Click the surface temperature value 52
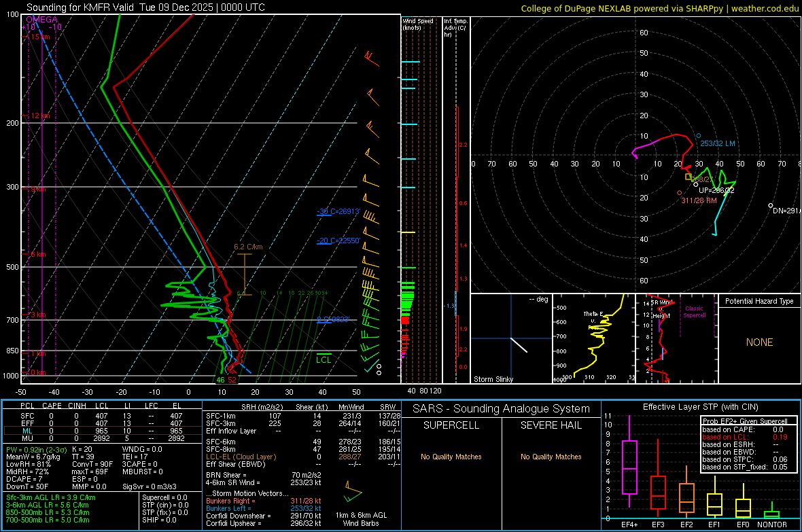The height and width of the screenshot is (532, 802). tap(232, 380)
